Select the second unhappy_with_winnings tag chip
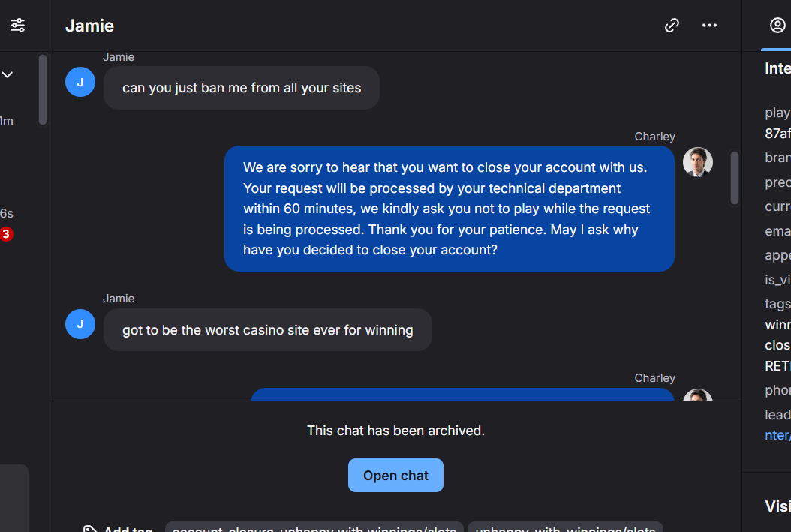This screenshot has width=791, height=532. click(x=565, y=528)
